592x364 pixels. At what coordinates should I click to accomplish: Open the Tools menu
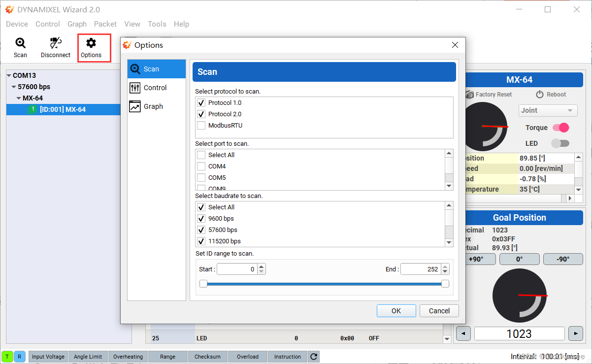pyautogui.click(x=157, y=24)
